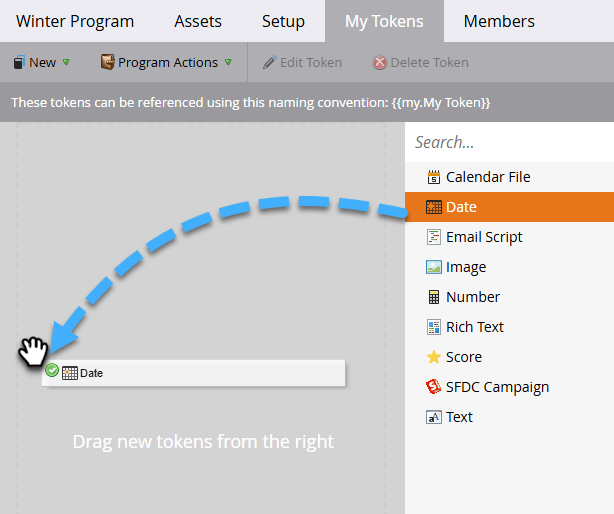Click the Date token calendar icon

pos(433,207)
